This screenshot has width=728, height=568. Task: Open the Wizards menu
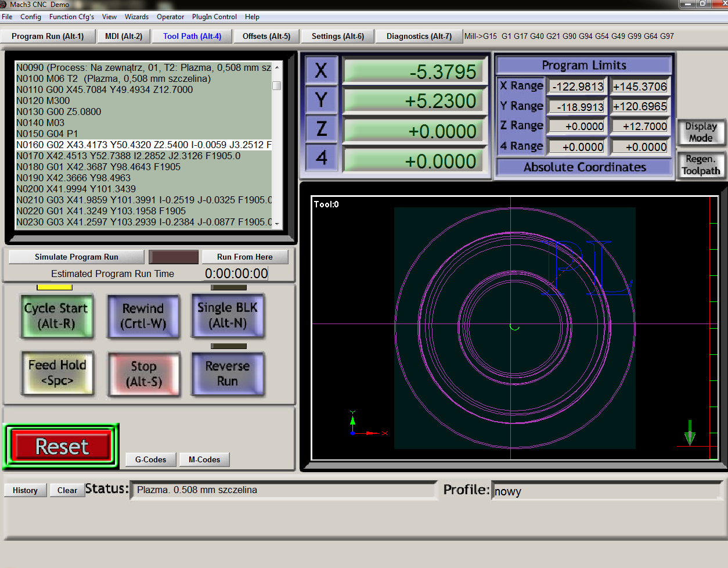136,17
